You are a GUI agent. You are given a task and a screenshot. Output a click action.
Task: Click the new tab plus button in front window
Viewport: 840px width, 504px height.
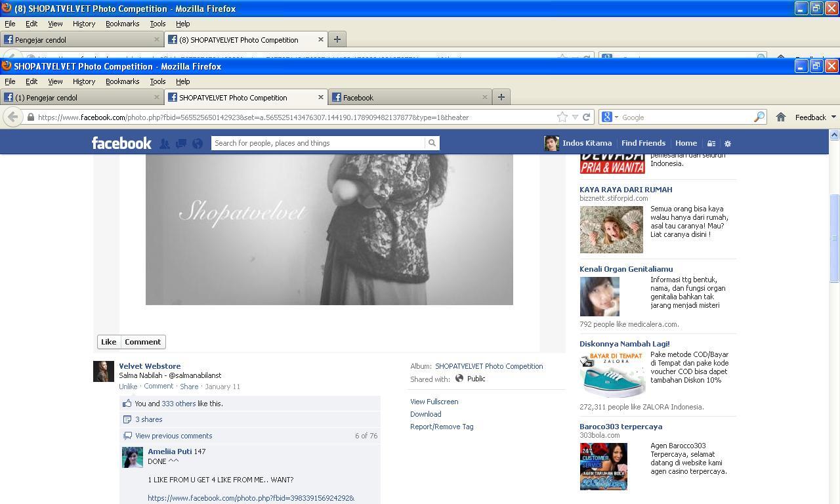coord(501,97)
